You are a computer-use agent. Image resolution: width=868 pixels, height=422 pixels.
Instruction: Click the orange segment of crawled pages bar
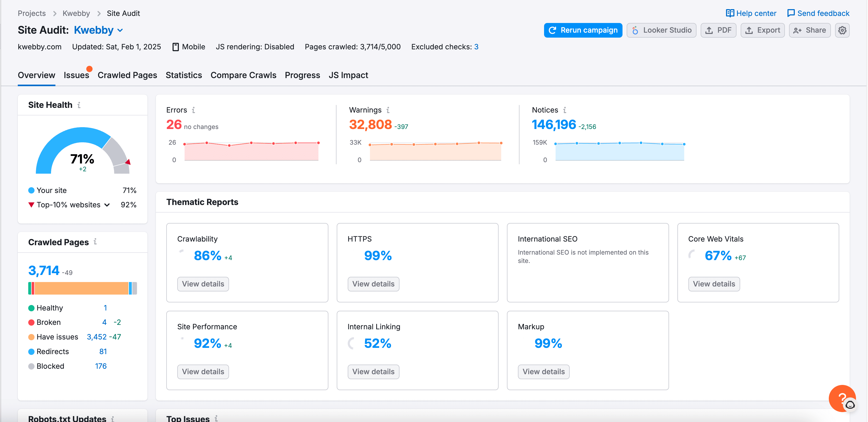(x=82, y=288)
